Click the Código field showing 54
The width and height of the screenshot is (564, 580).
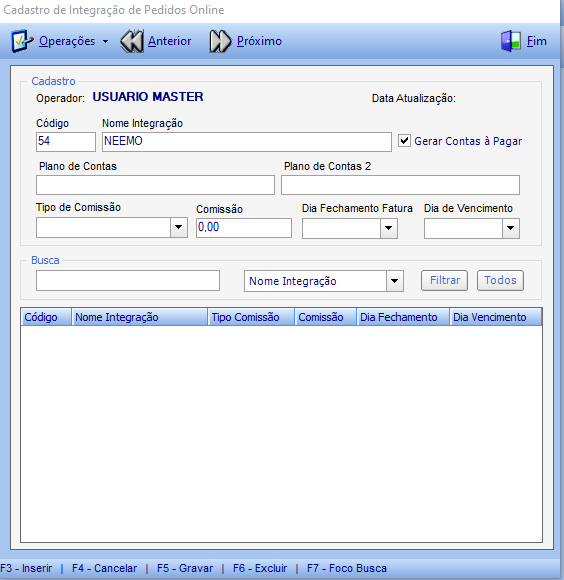[x=66, y=142]
